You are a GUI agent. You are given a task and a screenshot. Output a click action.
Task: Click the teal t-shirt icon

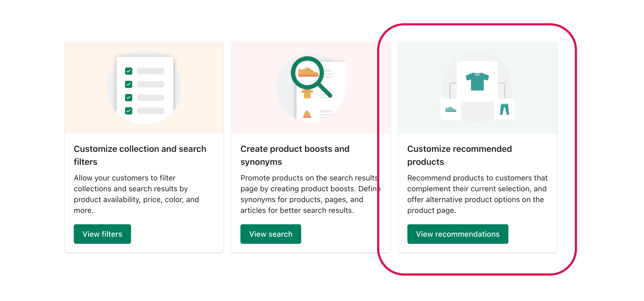click(477, 81)
